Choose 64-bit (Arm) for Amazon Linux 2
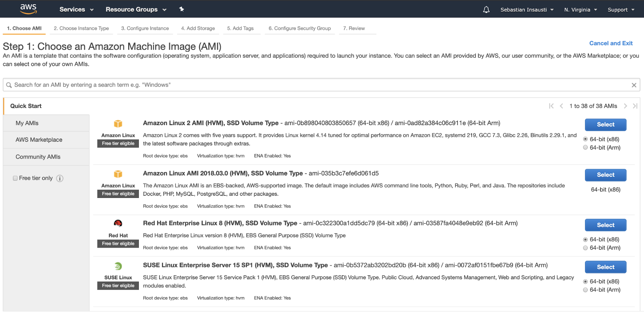This screenshot has height=315, width=644. 585,148
